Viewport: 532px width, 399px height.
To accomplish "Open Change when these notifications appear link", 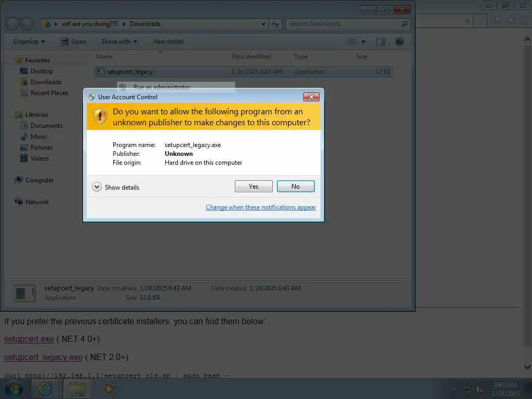I will pos(261,207).
